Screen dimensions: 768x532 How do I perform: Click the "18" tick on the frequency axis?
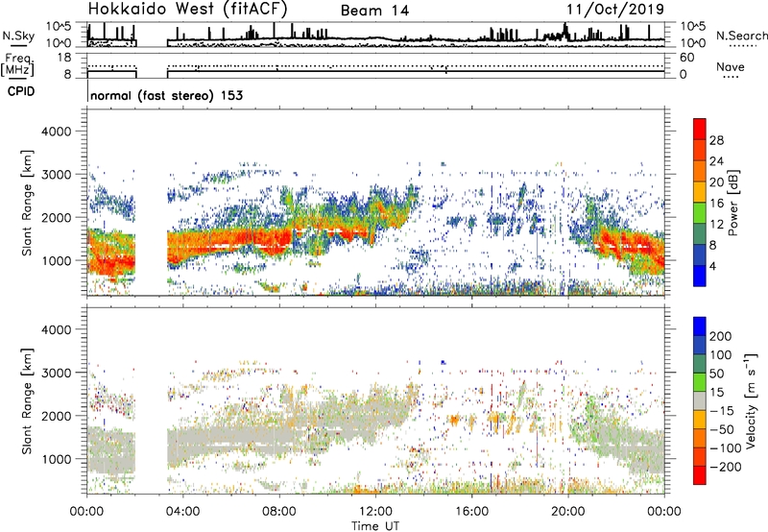64,58
